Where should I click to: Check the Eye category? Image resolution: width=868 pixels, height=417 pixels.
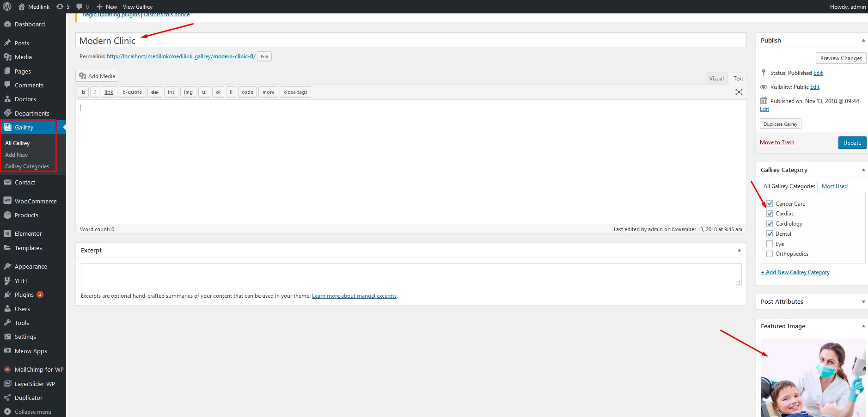coord(770,244)
